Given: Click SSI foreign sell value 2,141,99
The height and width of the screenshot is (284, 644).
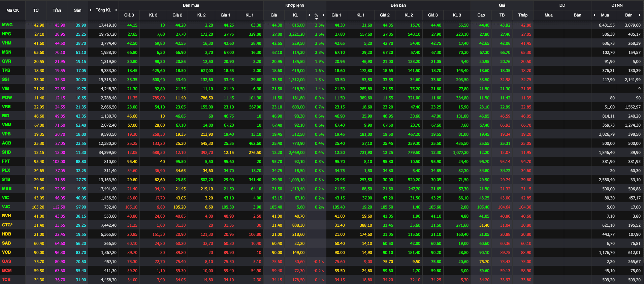Looking at the screenshot, I should (633, 80).
